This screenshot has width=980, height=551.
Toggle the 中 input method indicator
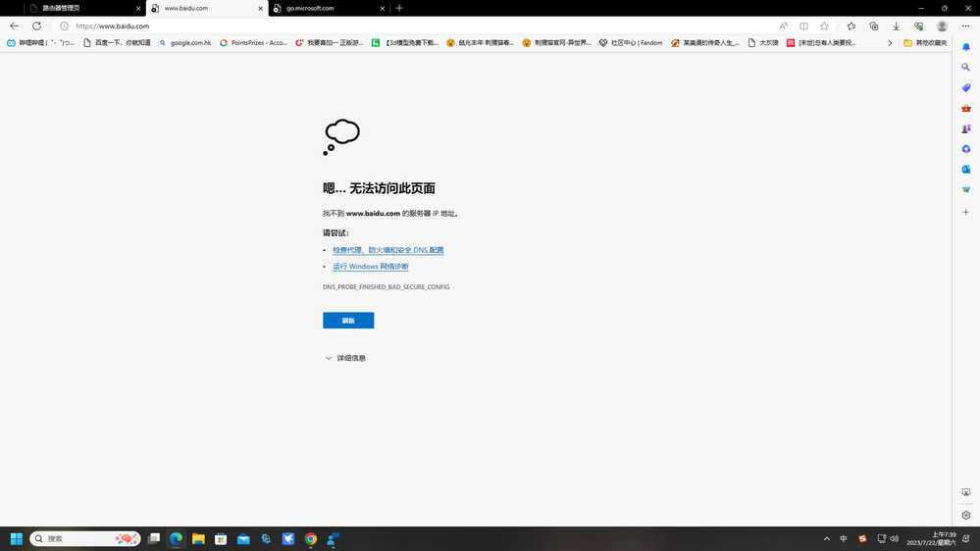point(843,538)
